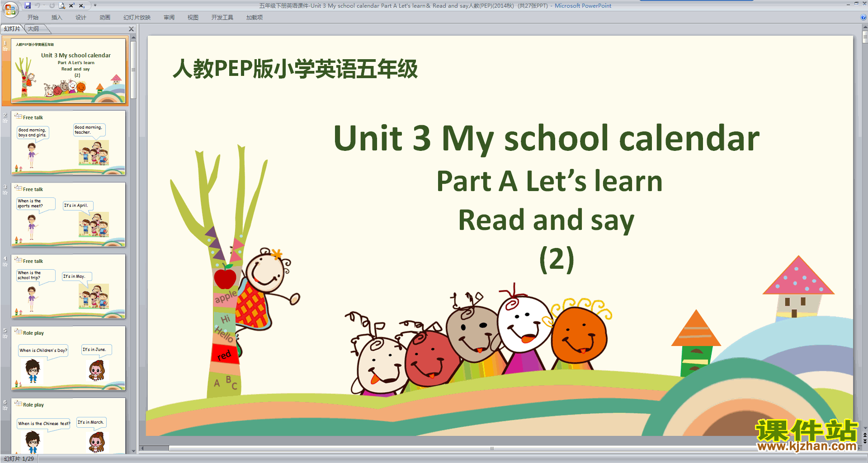This screenshot has width=868, height=463.
Task: Open Print Preview from quick access toolbar
Action: pos(62,5)
